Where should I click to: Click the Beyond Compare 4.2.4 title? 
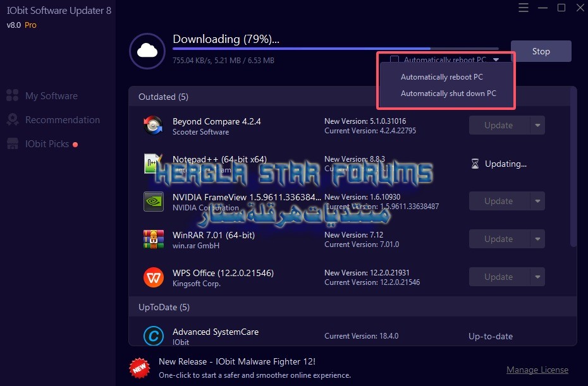[x=216, y=121]
